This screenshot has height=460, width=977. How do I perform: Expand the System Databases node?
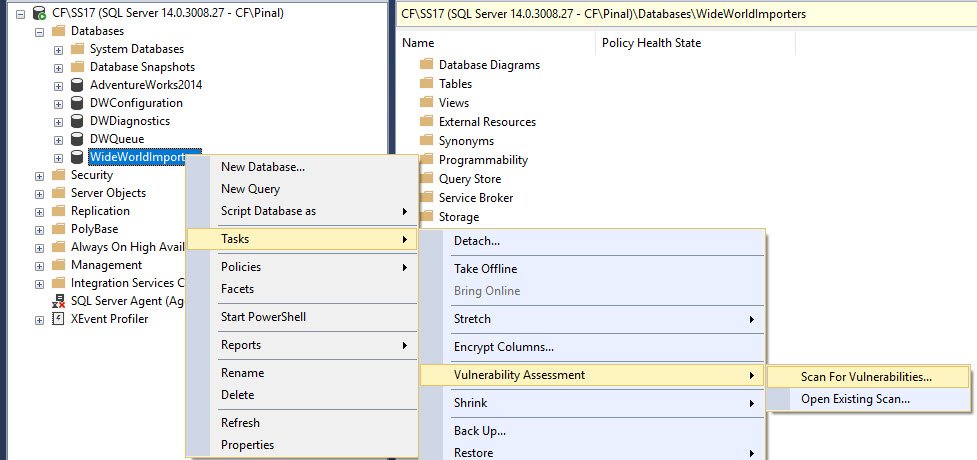(x=59, y=50)
